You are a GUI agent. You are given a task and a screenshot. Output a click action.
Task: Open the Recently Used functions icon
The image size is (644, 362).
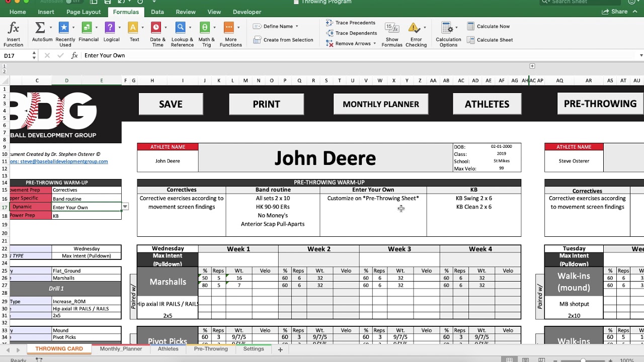(64, 28)
